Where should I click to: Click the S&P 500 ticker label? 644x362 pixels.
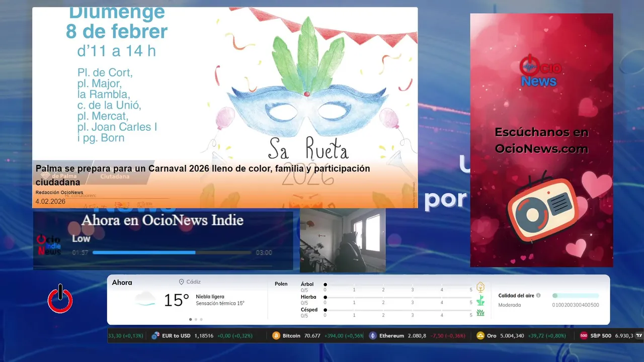[x=601, y=335]
